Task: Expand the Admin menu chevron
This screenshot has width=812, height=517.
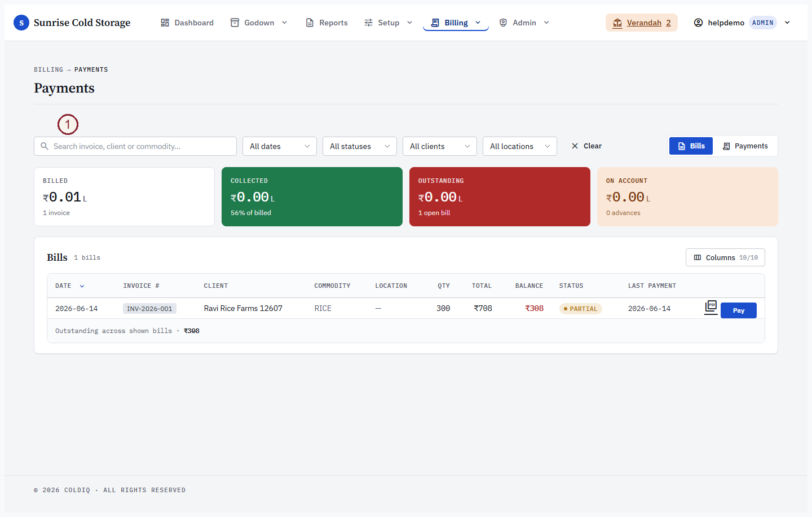Action: pos(546,23)
